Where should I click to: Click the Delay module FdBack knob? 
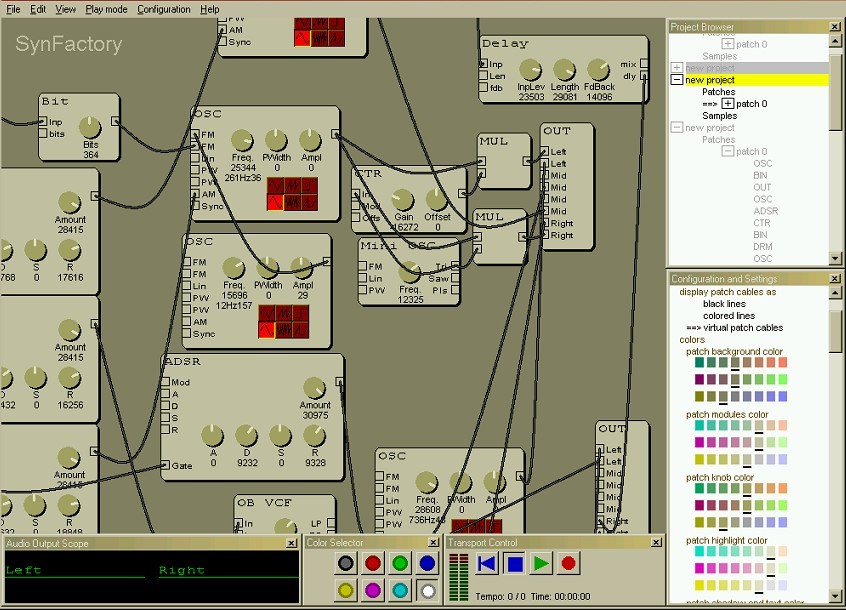(x=598, y=70)
